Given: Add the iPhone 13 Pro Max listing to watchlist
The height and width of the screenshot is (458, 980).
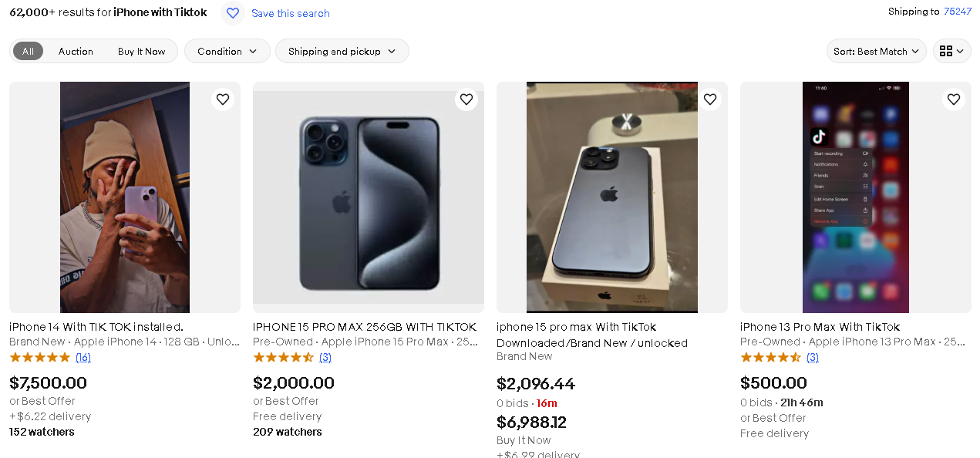Looking at the screenshot, I should coord(954,99).
